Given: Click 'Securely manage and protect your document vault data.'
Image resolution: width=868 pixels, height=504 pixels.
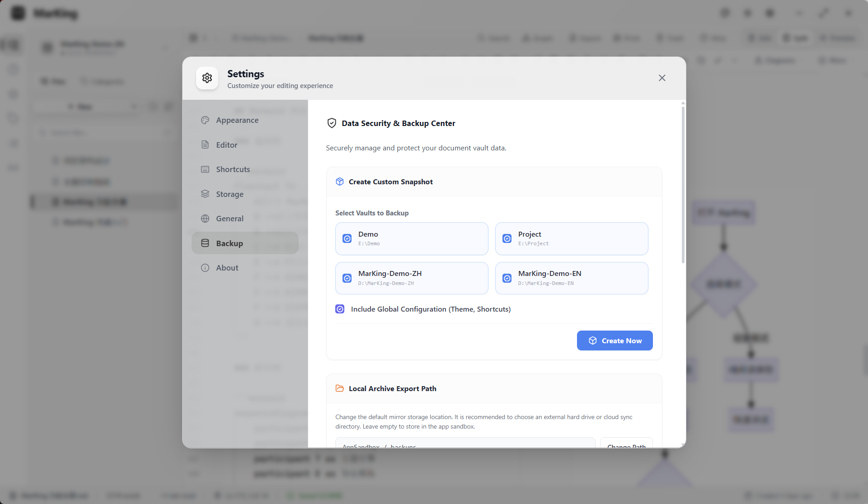Looking at the screenshot, I should tap(416, 148).
